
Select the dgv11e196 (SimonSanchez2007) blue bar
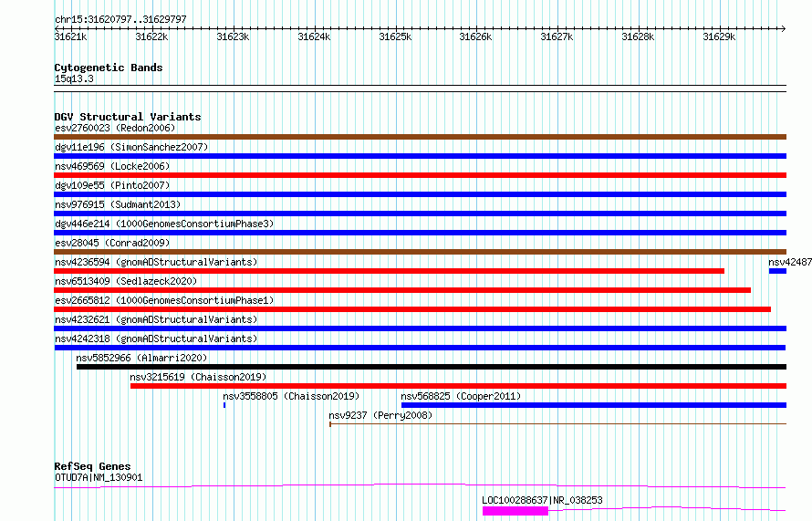tap(420, 156)
